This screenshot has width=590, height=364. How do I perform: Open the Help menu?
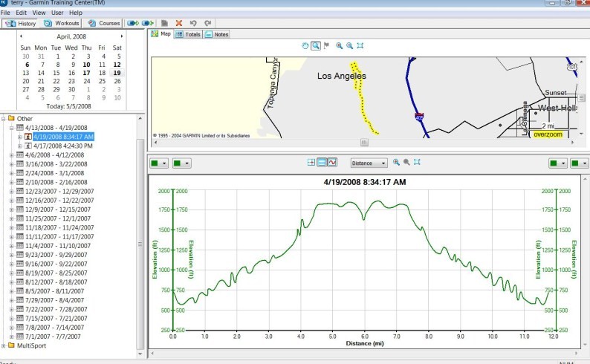coord(76,13)
